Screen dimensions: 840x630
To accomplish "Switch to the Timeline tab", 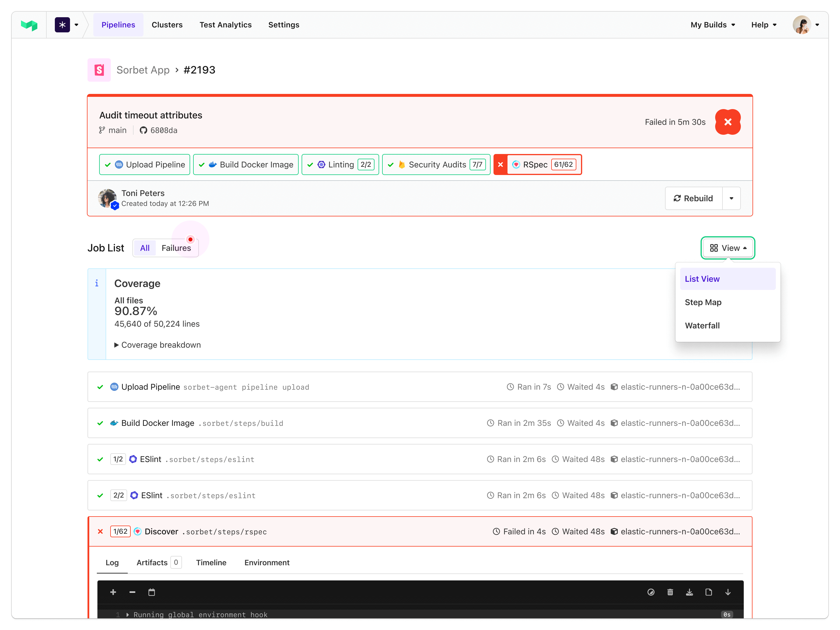I will click(x=211, y=562).
